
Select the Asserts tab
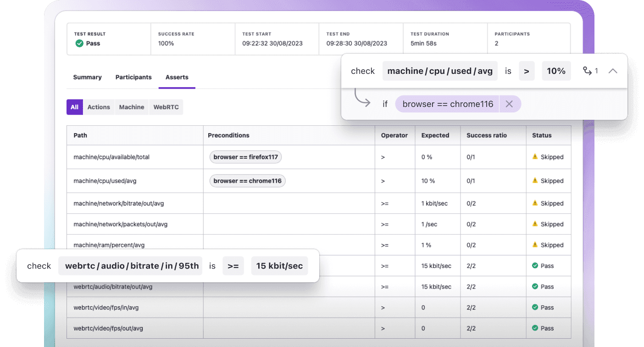pos(177,77)
